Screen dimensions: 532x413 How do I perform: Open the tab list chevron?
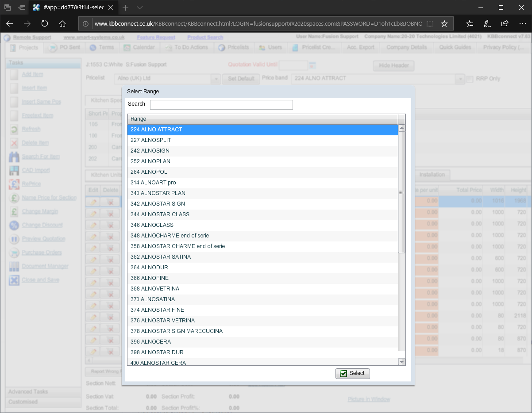click(x=139, y=8)
